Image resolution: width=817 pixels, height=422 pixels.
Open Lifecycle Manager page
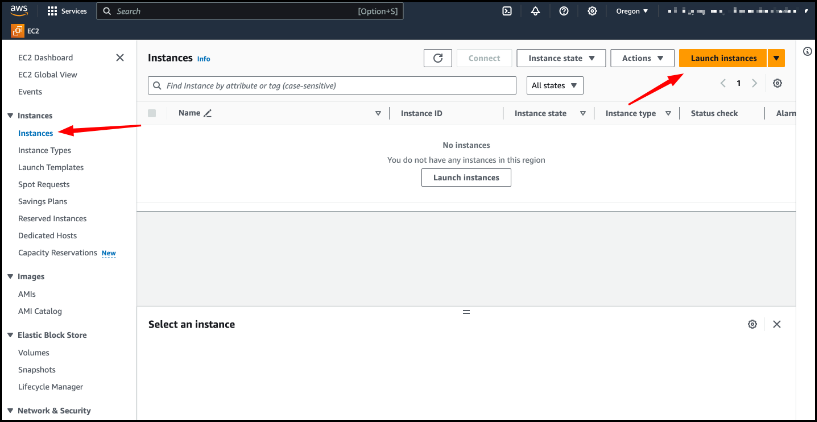51,387
